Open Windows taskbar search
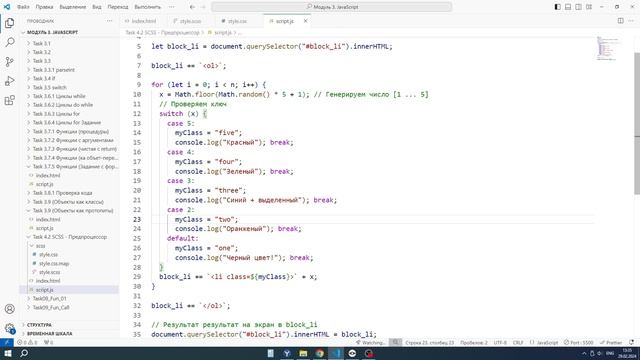This screenshot has height=360, width=640. click(x=24, y=353)
